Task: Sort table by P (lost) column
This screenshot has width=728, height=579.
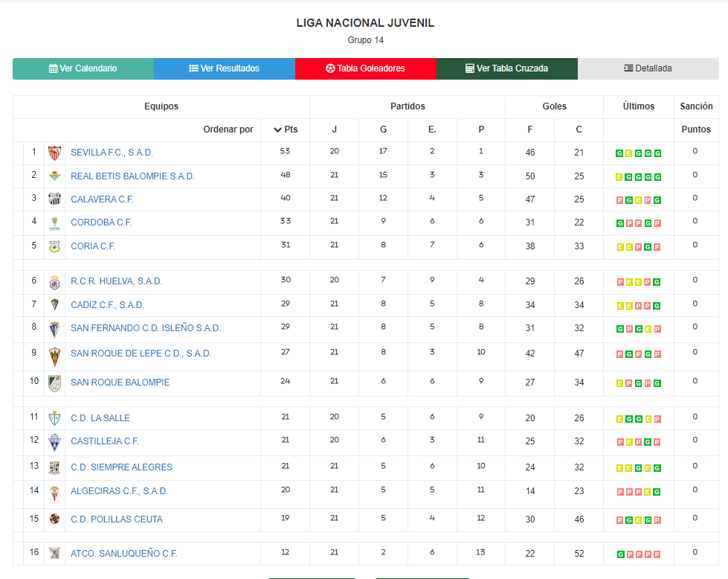Action: (481, 129)
